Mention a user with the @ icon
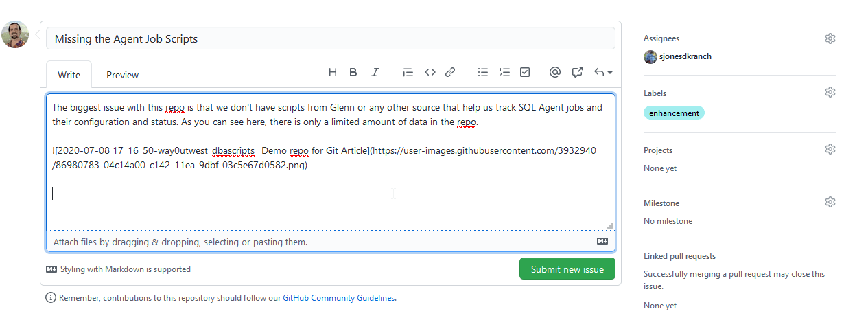The height and width of the screenshot is (318, 868). pyautogui.click(x=555, y=72)
